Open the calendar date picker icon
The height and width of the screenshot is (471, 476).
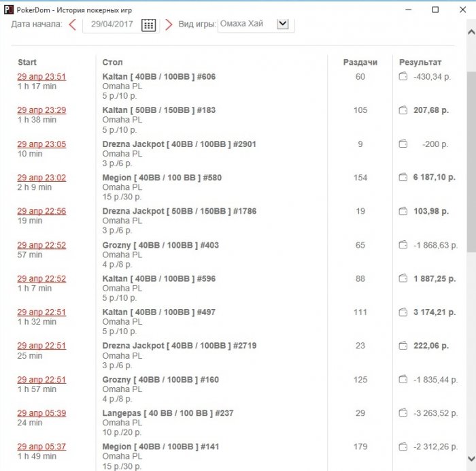[148, 25]
